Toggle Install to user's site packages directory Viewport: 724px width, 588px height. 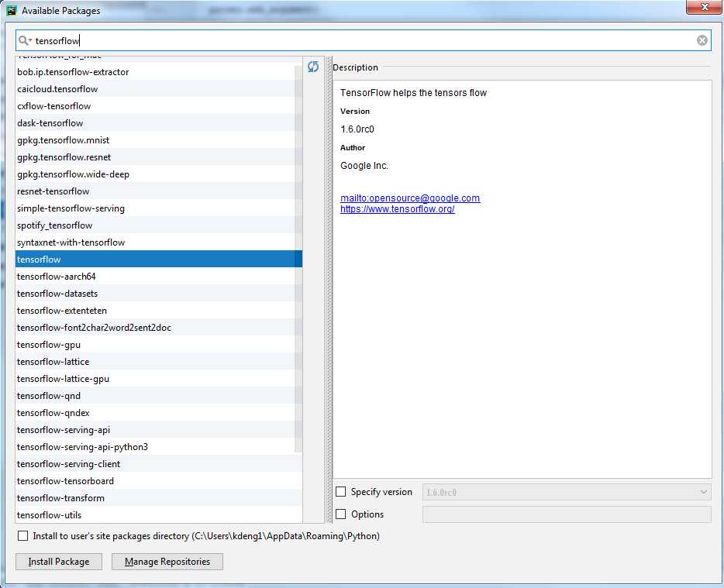coord(22,536)
